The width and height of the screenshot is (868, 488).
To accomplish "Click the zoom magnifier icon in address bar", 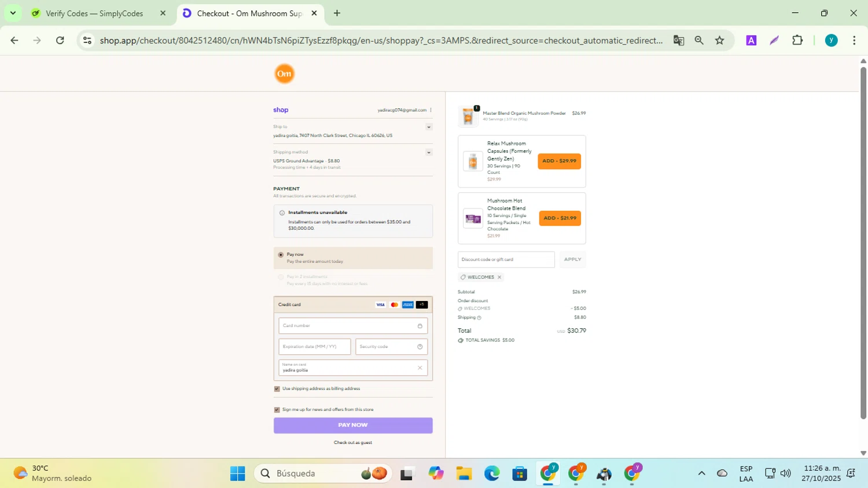I will [x=699, y=41].
